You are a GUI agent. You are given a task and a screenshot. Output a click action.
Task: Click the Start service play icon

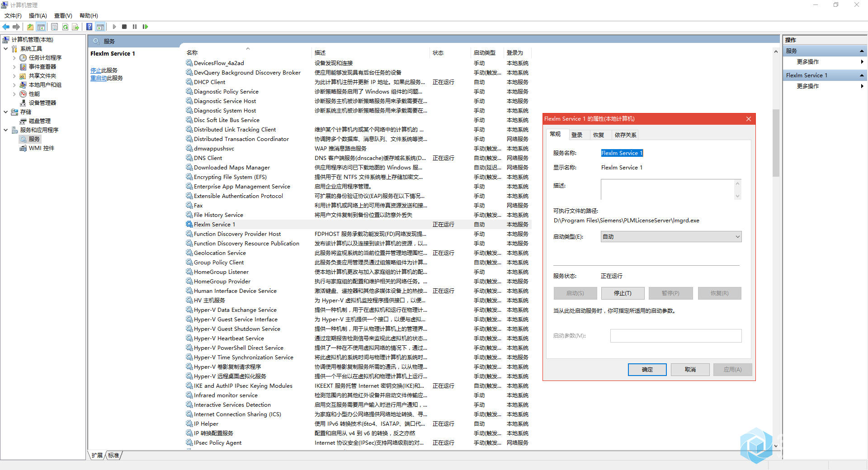point(114,27)
